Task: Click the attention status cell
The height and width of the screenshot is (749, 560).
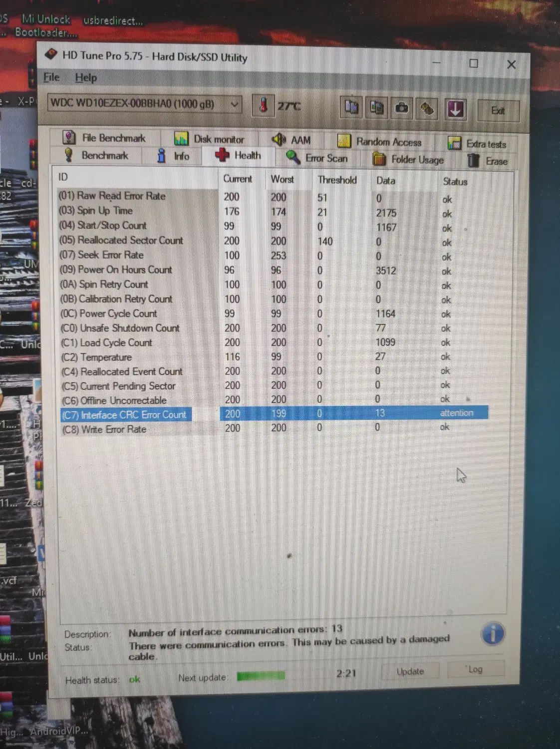Action: coord(457,413)
